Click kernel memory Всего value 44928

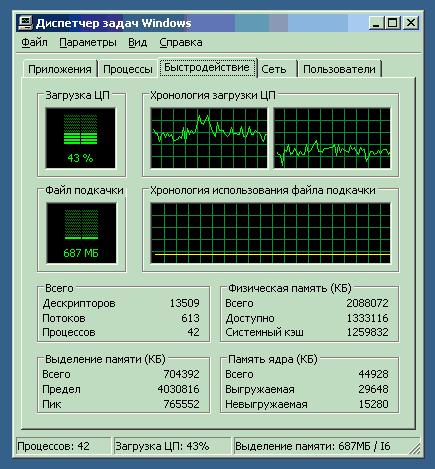(x=373, y=374)
